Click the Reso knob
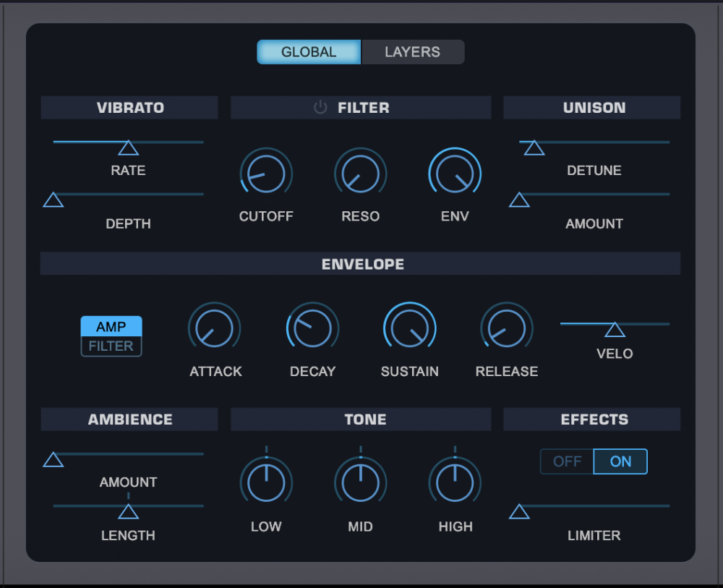723x588 pixels. coord(360,174)
